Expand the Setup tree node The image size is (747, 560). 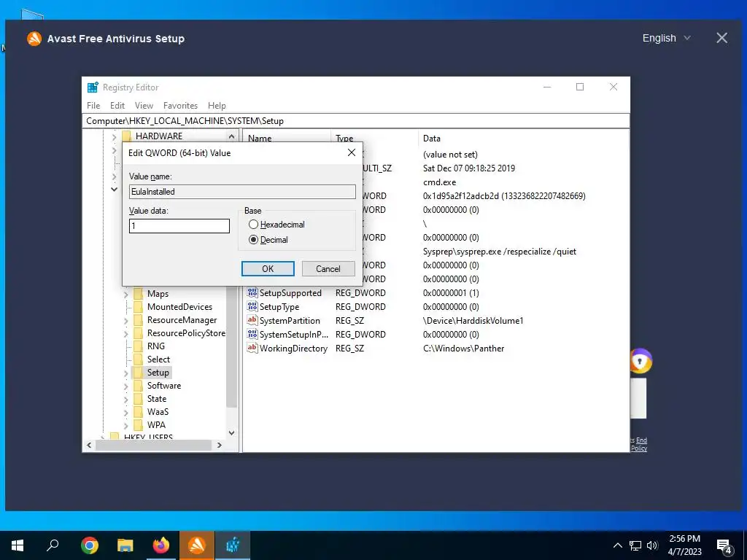[x=125, y=373]
